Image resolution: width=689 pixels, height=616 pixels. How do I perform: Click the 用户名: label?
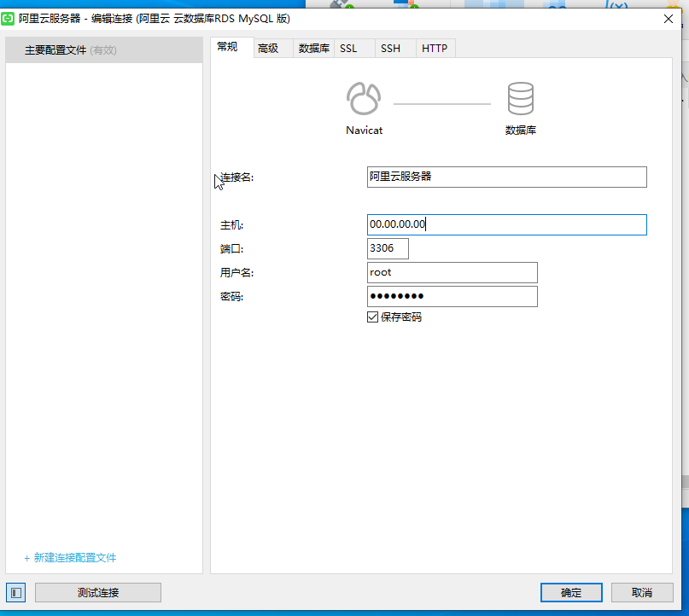[x=236, y=273]
